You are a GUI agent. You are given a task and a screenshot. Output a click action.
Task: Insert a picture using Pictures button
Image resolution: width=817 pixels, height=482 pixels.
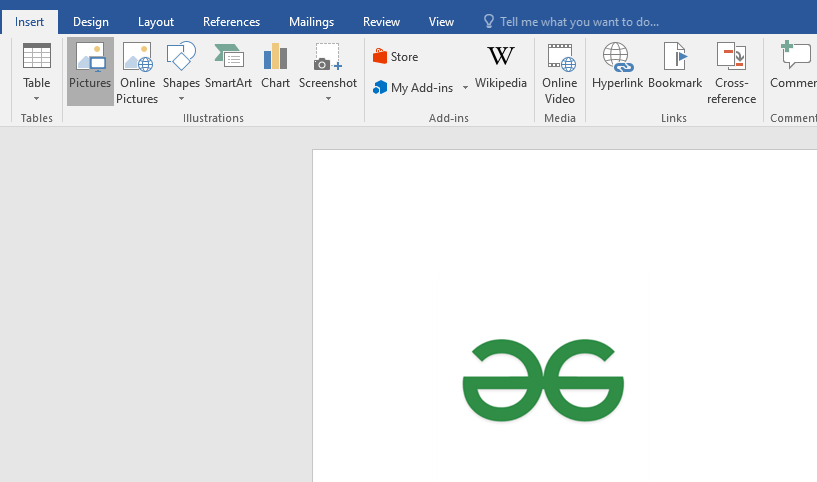(x=90, y=71)
